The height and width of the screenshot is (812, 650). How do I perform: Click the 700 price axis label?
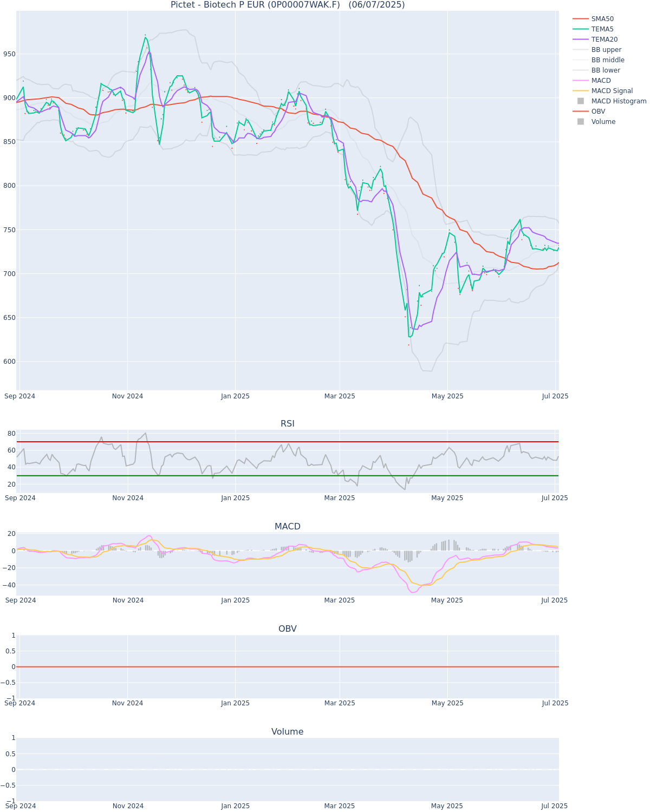(9, 274)
